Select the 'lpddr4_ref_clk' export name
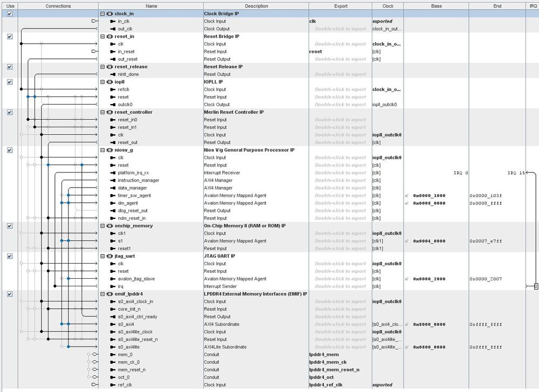The image size is (539, 392). click(326, 385)
